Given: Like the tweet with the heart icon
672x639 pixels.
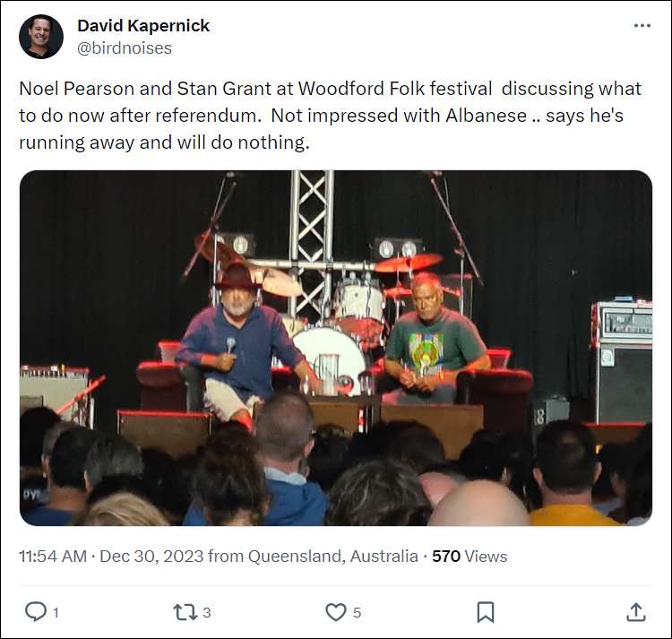Looking at the screenshot, I should [336, 612].
